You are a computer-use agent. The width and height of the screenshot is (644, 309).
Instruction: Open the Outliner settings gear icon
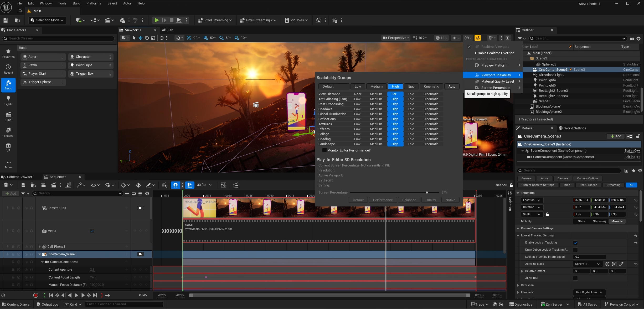pyautogui.click(x=638, y=39)
